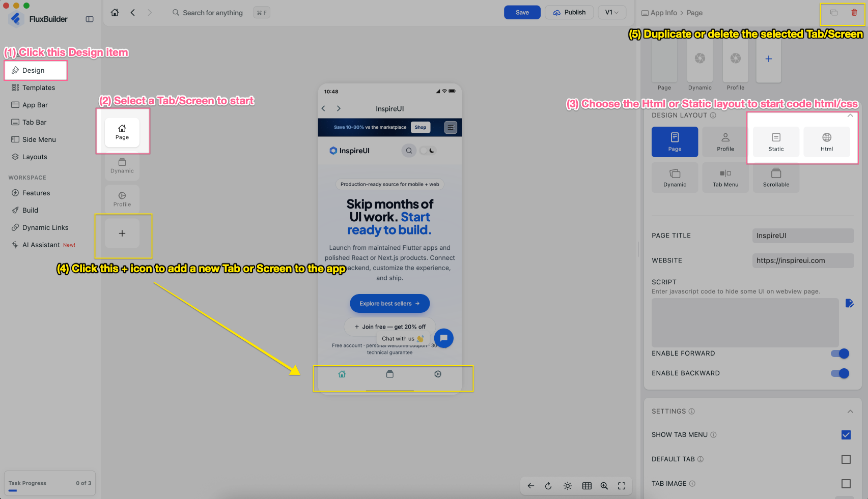Collapse the Design Layout section

point(850,115)
